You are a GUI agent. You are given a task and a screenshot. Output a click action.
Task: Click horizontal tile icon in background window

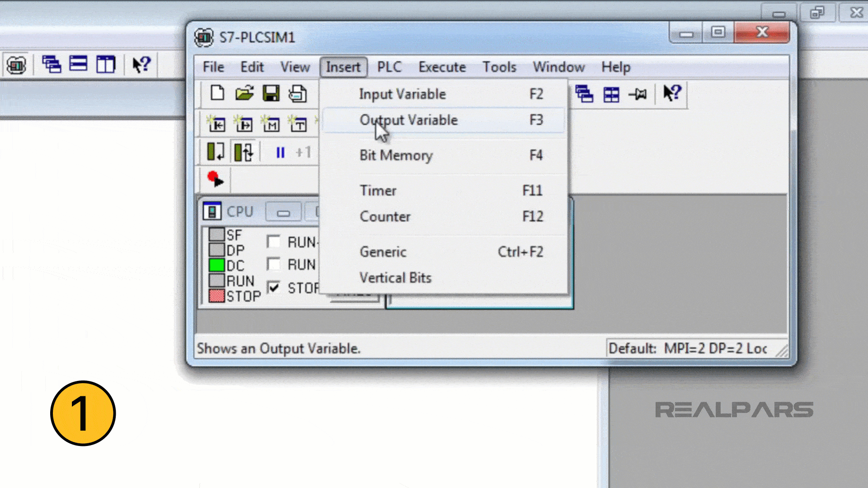click(78, 64)
